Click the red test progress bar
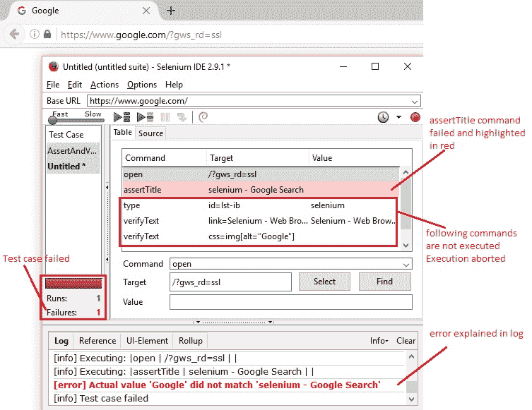The image size is (532, 410). click(x=73, y=283)
